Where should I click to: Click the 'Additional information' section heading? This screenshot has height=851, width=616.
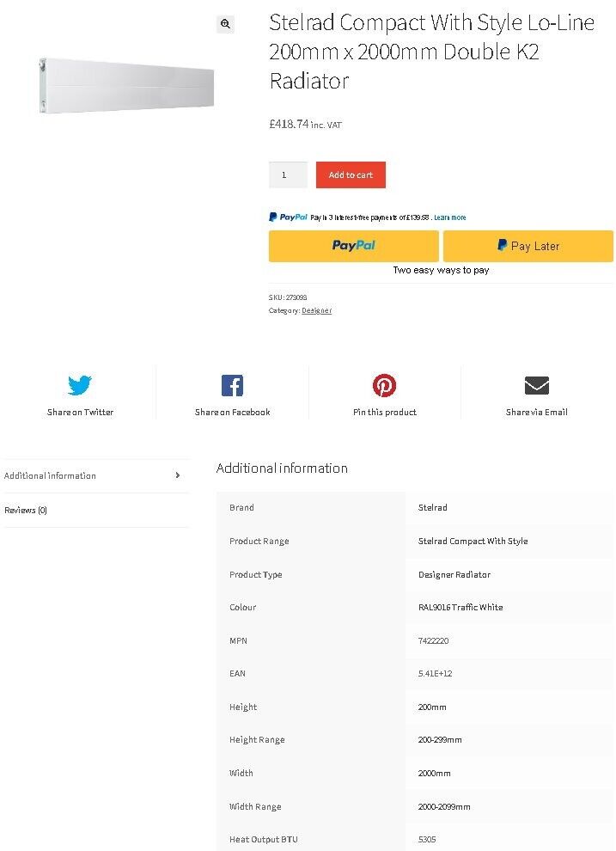pos(282,468)
